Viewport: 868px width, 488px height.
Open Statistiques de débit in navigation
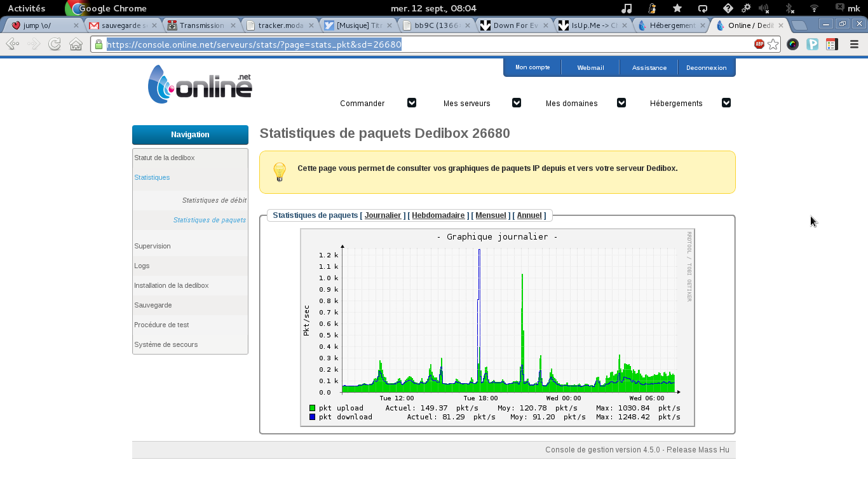point(214,200)
